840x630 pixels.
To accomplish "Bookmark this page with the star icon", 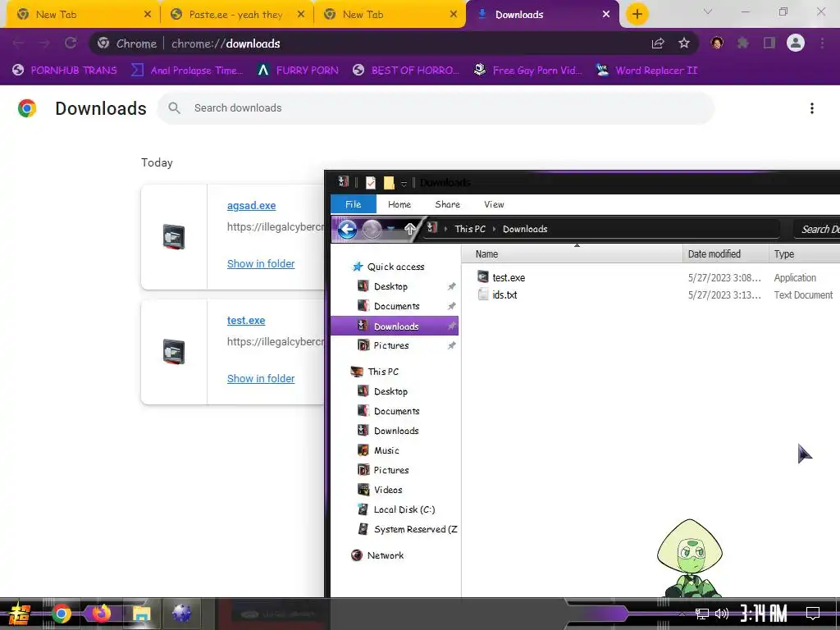I will (x=683, y=43).
